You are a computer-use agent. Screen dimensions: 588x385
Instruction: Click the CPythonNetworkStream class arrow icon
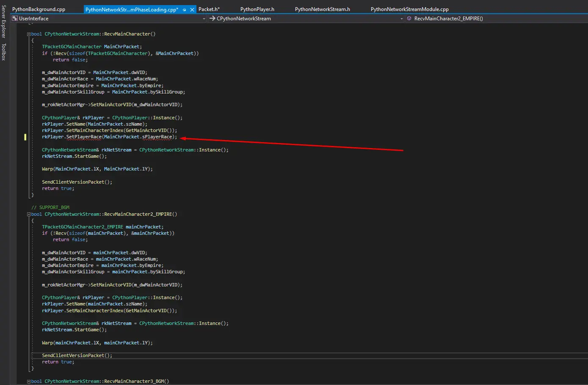click(213, 19)
